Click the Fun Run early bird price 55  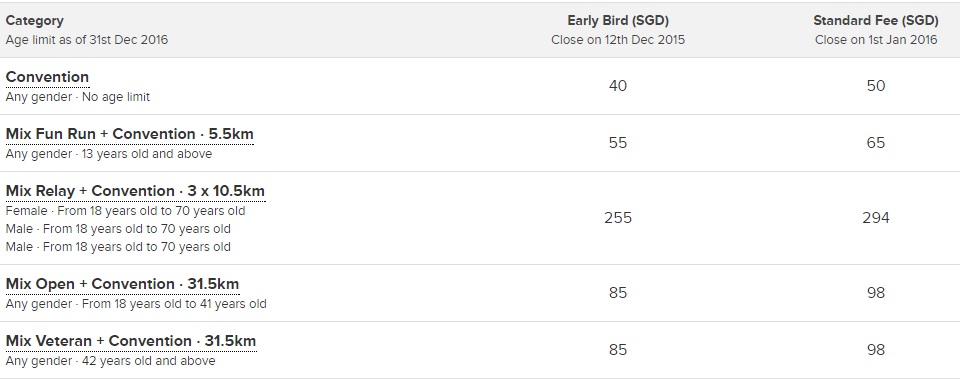point(618,143)
